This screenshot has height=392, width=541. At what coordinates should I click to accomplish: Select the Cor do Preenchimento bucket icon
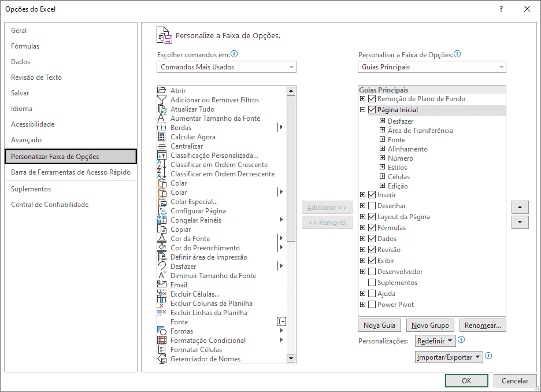(161, 247)
